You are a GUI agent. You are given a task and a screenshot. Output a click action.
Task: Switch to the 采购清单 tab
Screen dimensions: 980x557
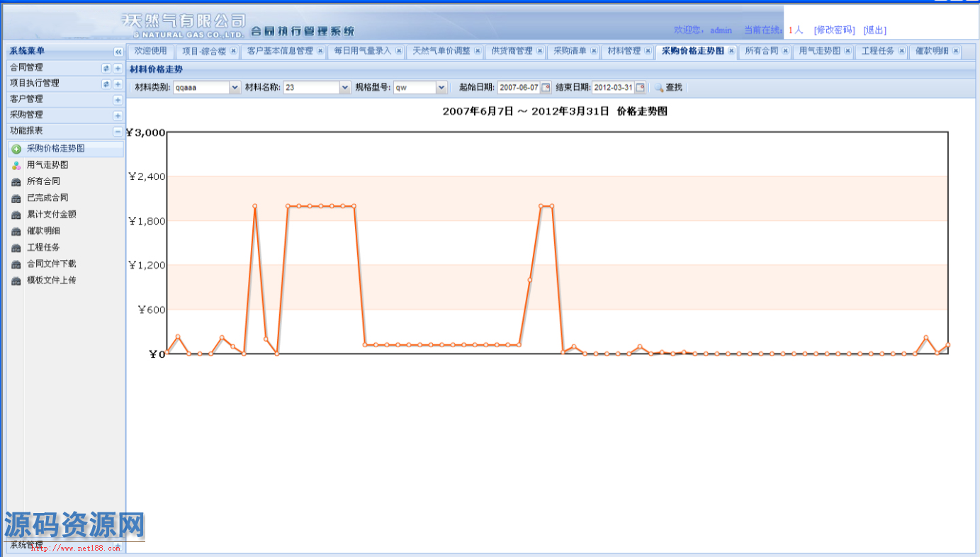coord(570,51)
